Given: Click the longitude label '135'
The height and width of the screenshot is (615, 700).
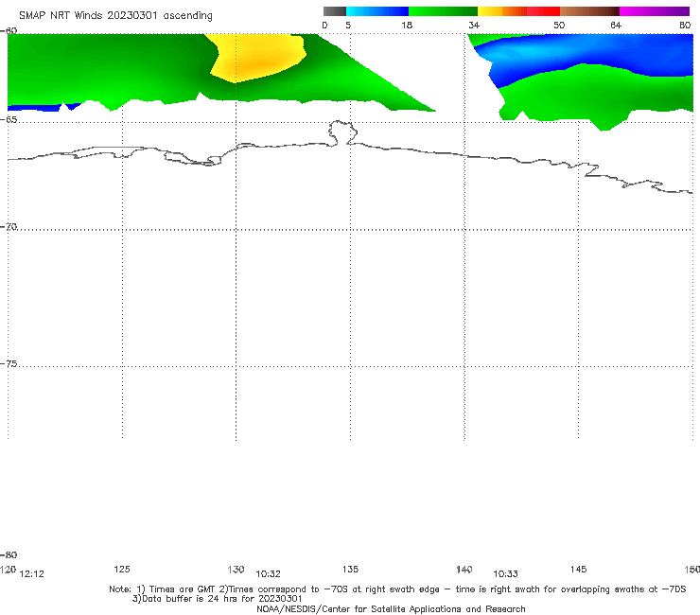Looking at the screenshot, I should pyautogui.click(x=350, y=570).
